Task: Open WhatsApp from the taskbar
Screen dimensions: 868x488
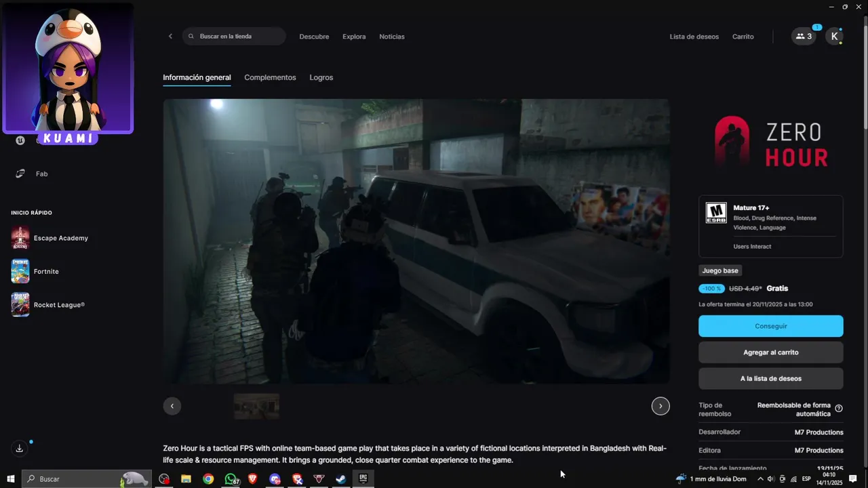Action: [231, 479]
